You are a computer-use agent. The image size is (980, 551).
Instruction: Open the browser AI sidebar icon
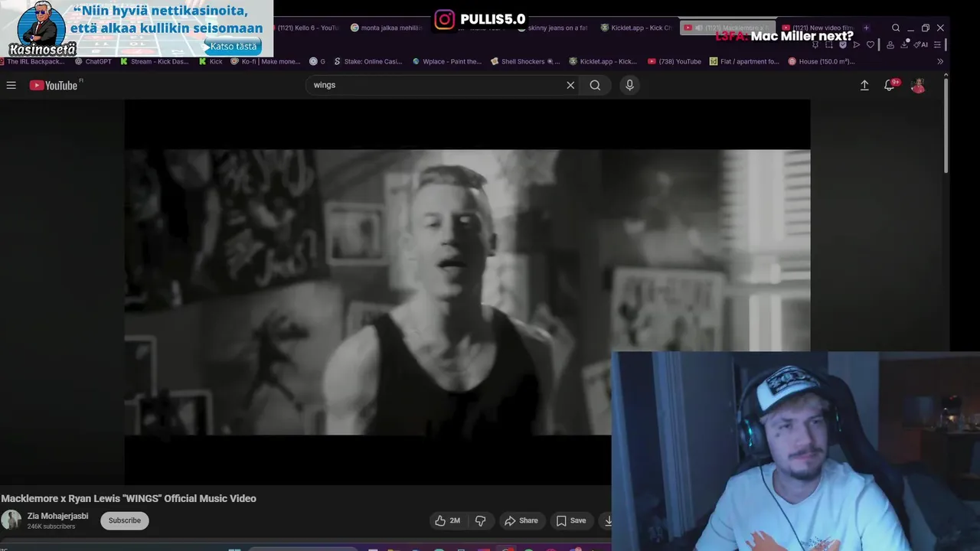point(922,45)
